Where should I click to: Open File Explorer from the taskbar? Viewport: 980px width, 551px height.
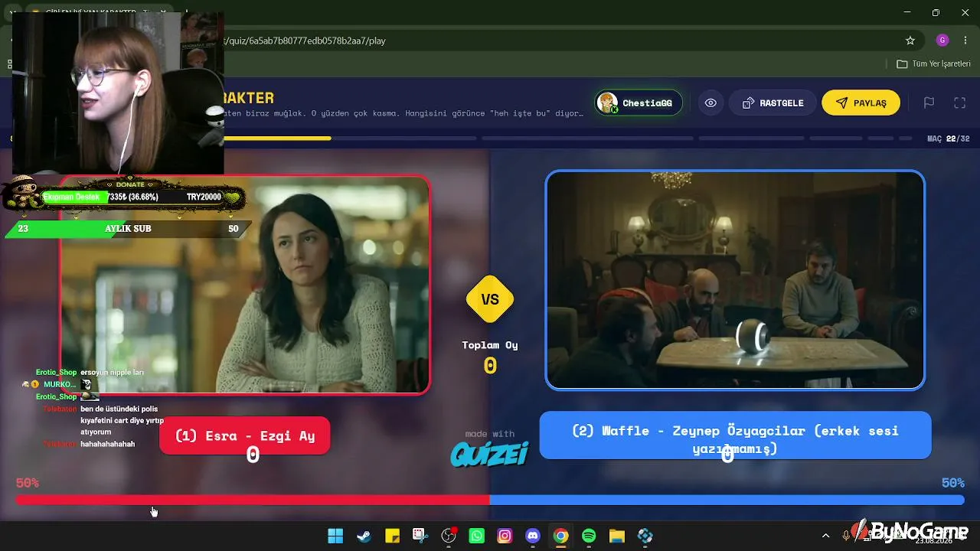coord(617,536)
